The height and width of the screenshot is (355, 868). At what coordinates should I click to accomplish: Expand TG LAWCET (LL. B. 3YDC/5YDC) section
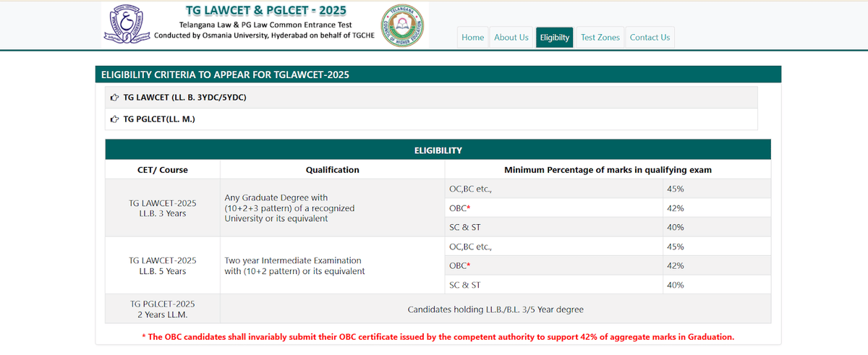431,97
